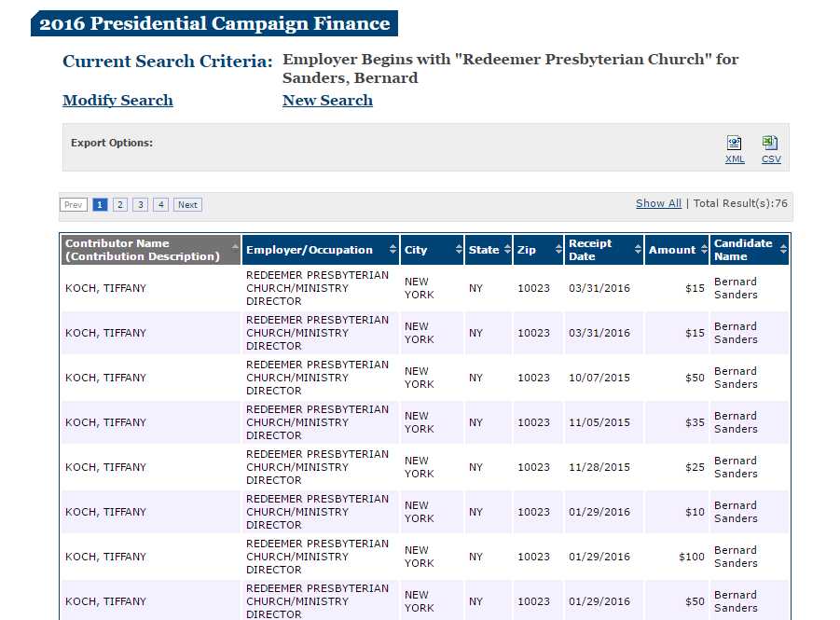Click the Next page button
This screenshot has height=620, width=840.
click(187, 205)
